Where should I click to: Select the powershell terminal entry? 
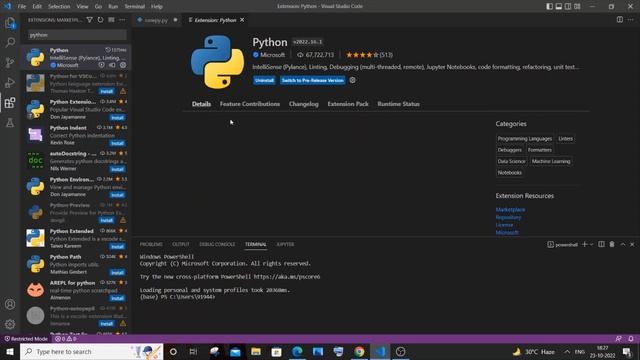click(x=562, y=244)
